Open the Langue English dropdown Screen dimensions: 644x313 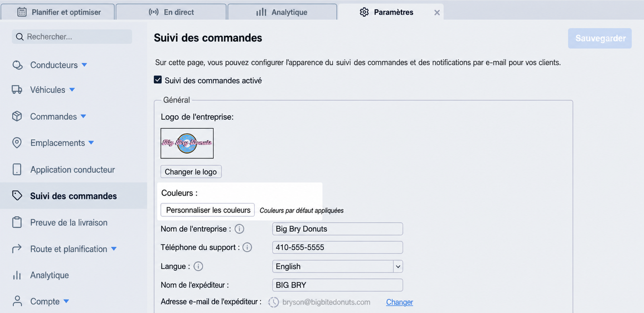point(337,266)
